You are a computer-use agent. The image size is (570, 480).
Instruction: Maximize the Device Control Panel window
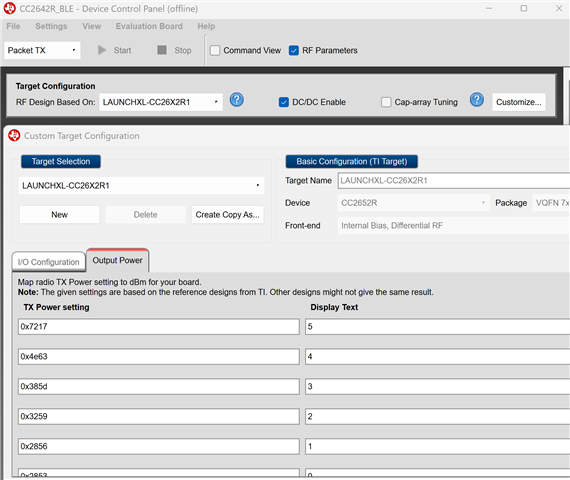click(x=523, y=8)
